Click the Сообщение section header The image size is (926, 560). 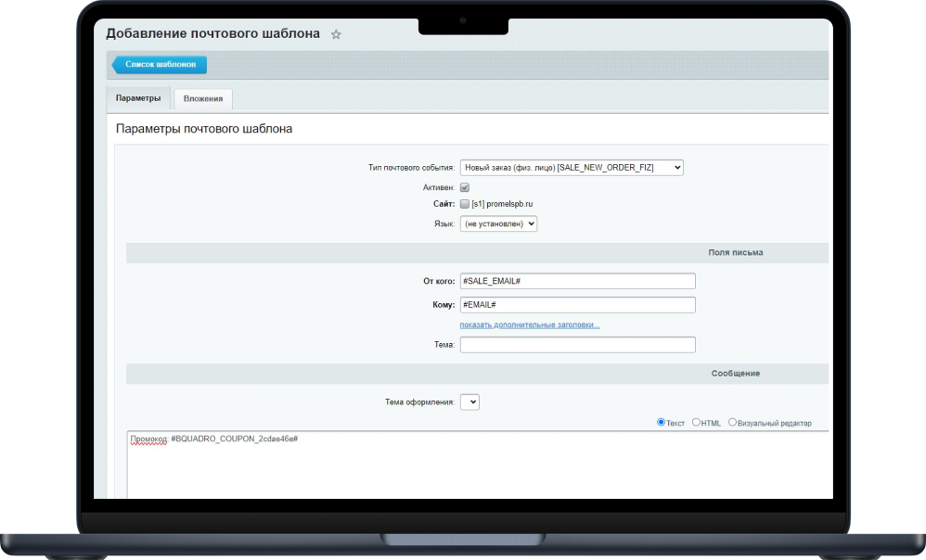(735, 373)
